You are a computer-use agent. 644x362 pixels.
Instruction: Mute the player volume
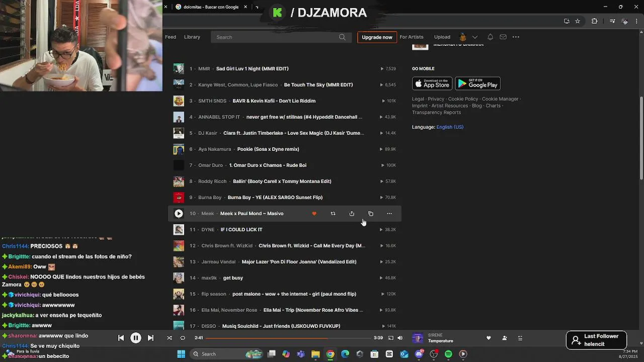pos(400,338)
